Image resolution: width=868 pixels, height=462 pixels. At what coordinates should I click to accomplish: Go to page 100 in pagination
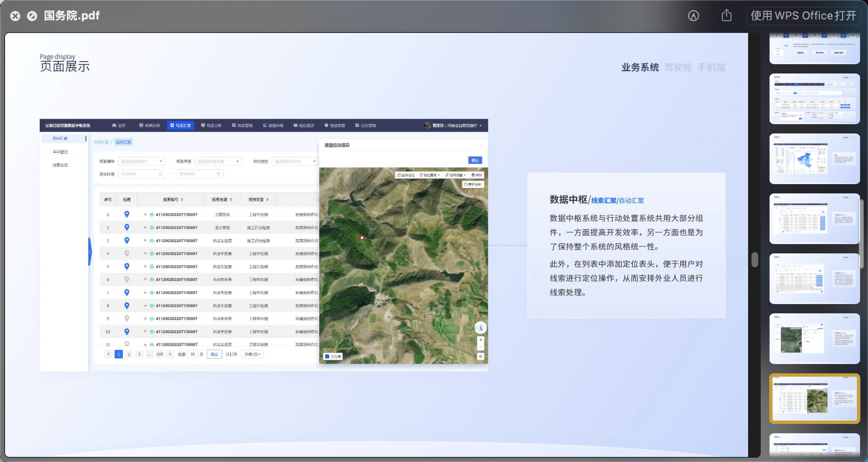tap(160, 354)
